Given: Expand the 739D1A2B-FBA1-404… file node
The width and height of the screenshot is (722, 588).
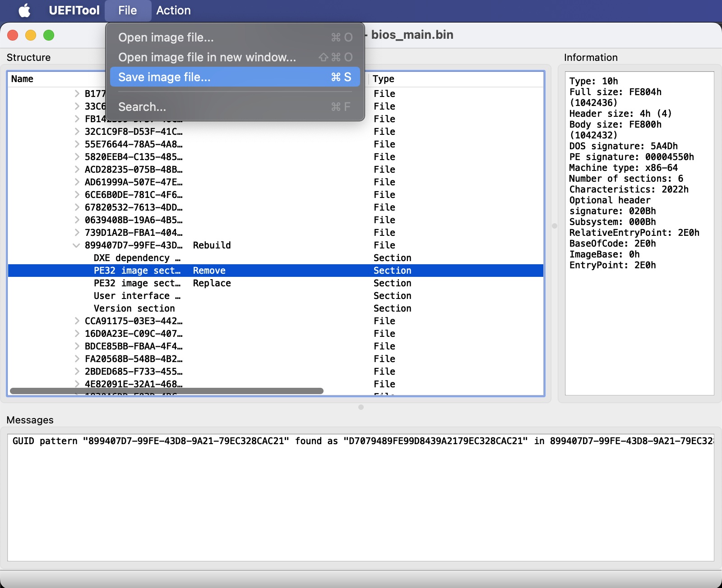Looking at the screenshot, I should tap(77, 233).
